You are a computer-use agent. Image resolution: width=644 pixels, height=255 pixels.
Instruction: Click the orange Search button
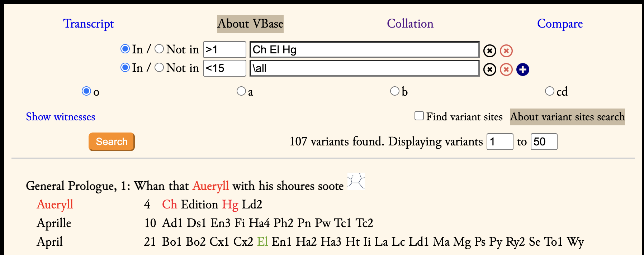coord(112,142)
